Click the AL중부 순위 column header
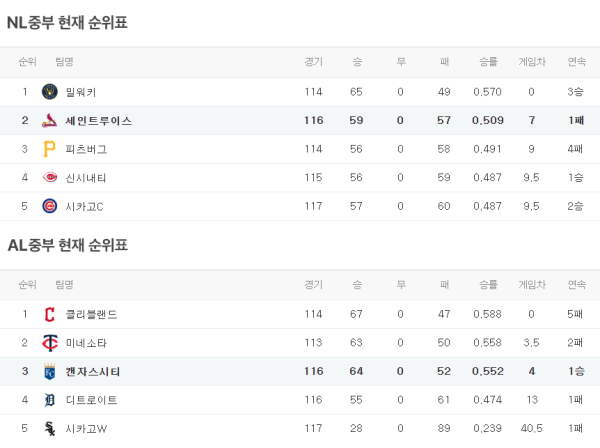The height and width of the screenshot is (448, 600). pyautogui.click(x=26, y=284)
